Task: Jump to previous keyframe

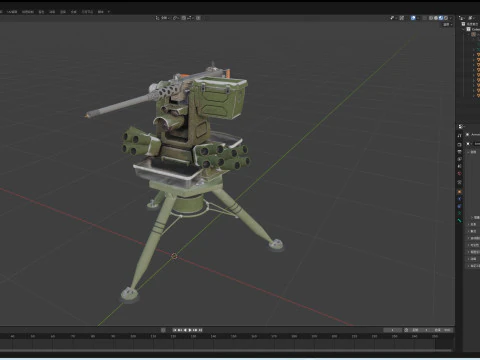Action: point(179,330)
